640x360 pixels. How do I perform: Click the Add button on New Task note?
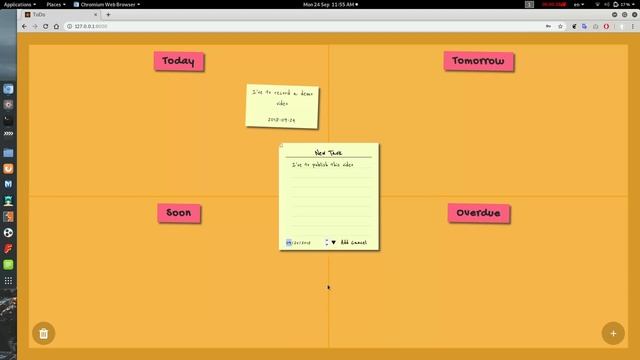click(x=344, y=242)
